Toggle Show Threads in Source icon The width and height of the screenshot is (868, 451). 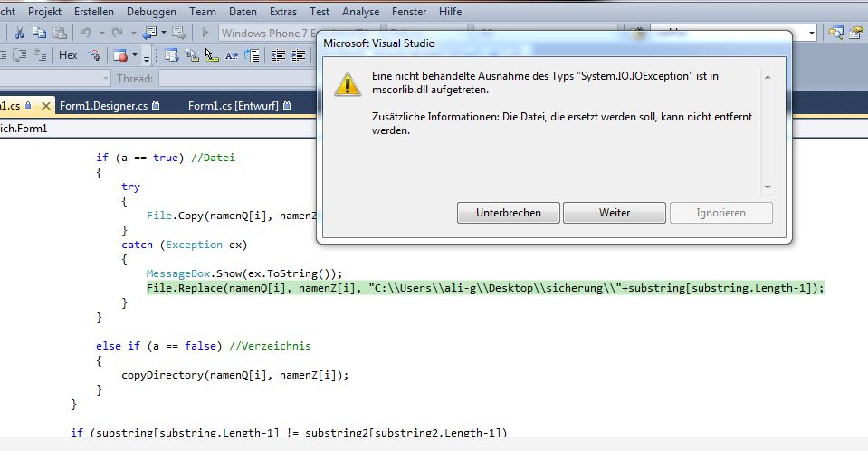coord(94,55)
